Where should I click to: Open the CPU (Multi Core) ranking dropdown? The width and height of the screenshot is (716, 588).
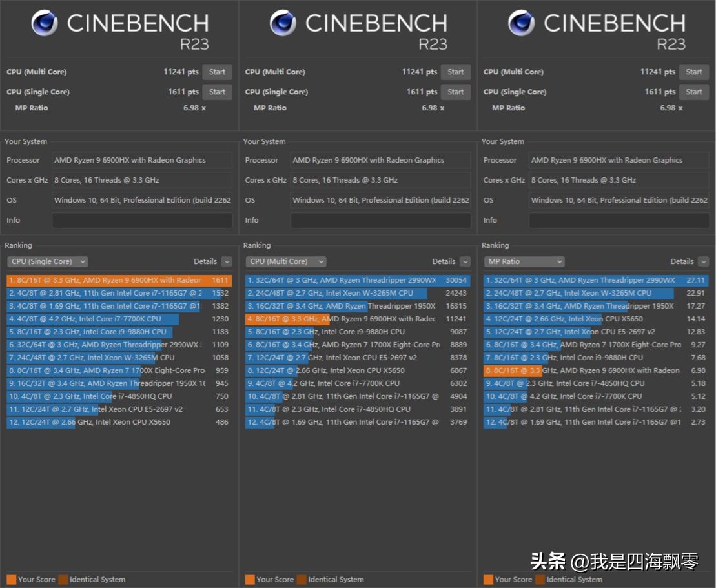click(285, 261)
